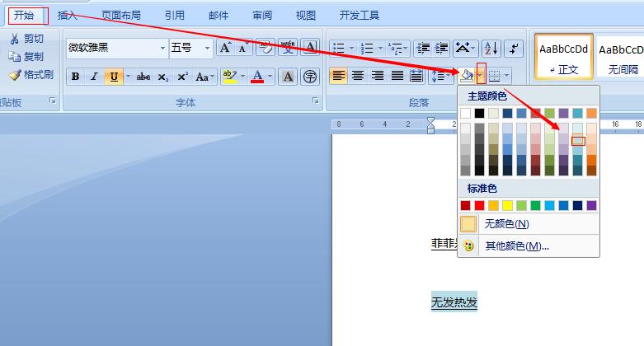Screen dimensions: 644x346
Task: Click the underlined 菲菲 text in document
Action: coord(444,245)
